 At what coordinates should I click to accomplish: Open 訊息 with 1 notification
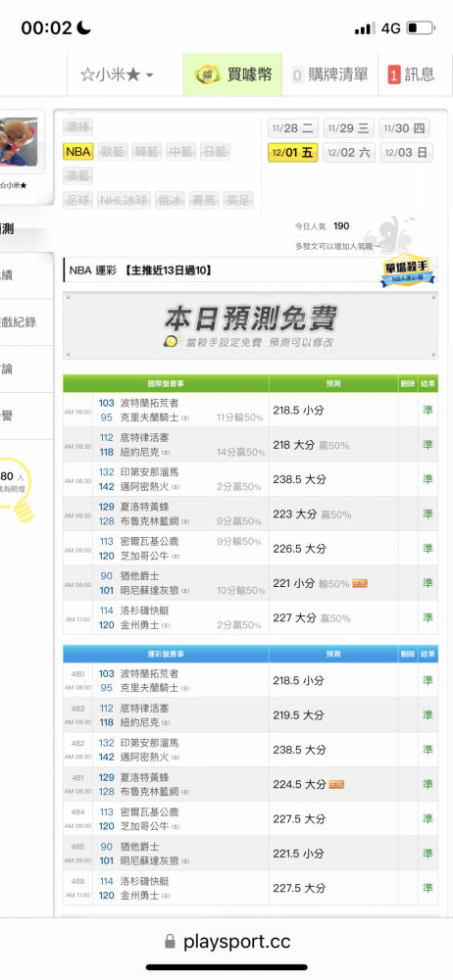pos(411,75)
